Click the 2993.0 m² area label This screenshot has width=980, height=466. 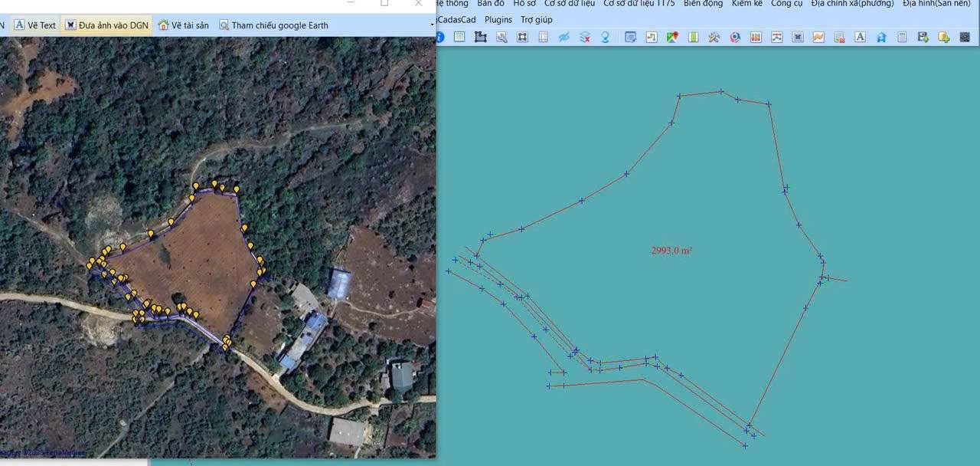(x=671, y=251)
